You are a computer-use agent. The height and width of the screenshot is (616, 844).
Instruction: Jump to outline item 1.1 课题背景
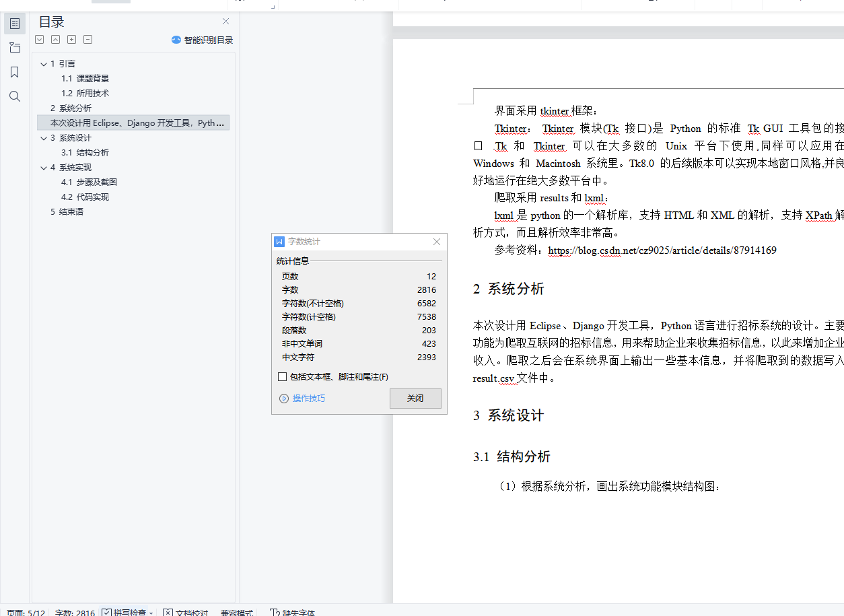click(x=85, y=79)
